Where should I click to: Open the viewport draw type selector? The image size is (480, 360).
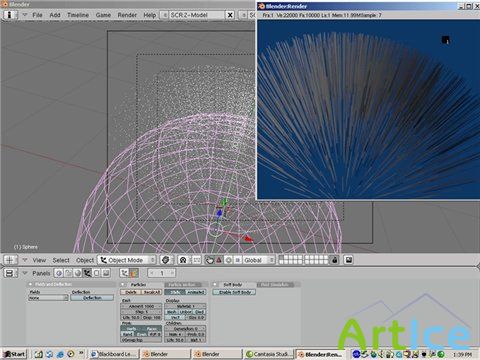click(x=166, y=260)
